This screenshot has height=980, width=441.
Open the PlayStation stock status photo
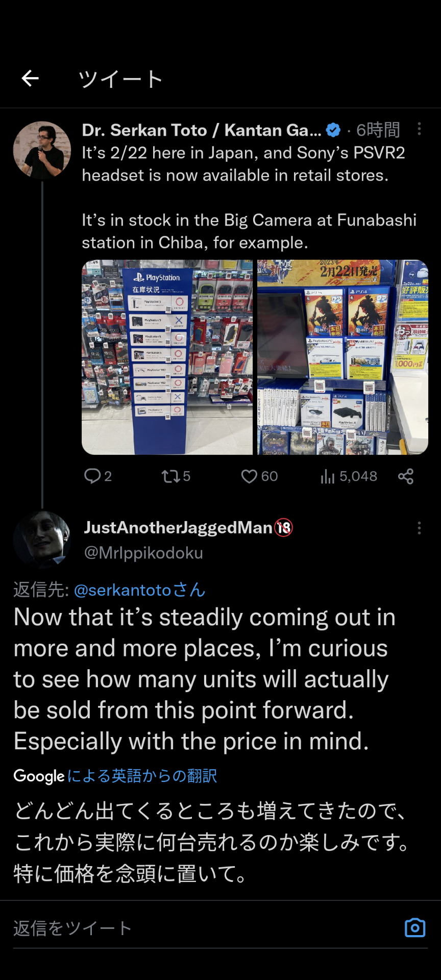167,357
